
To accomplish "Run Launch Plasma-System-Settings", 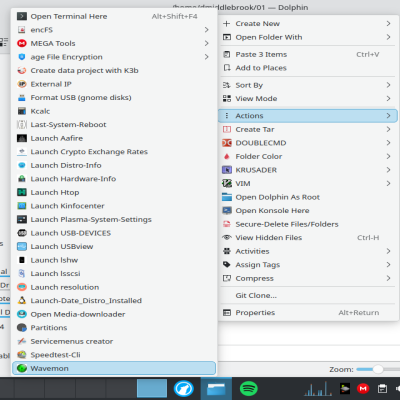I will (114, 220).
